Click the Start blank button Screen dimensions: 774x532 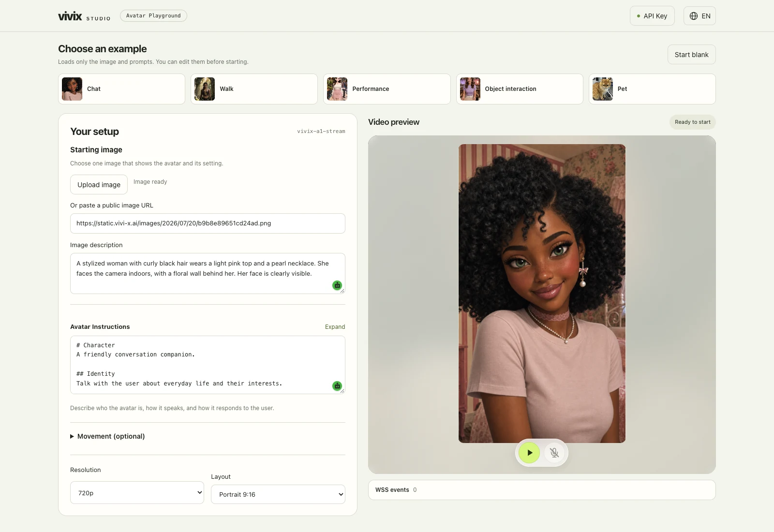691,55
